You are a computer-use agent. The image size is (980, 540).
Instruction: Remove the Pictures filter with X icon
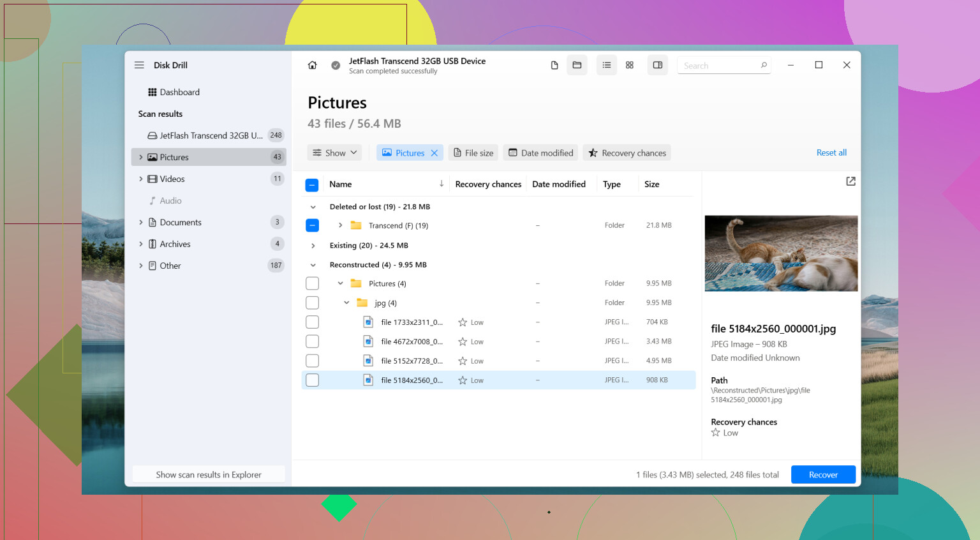(434, 153)
